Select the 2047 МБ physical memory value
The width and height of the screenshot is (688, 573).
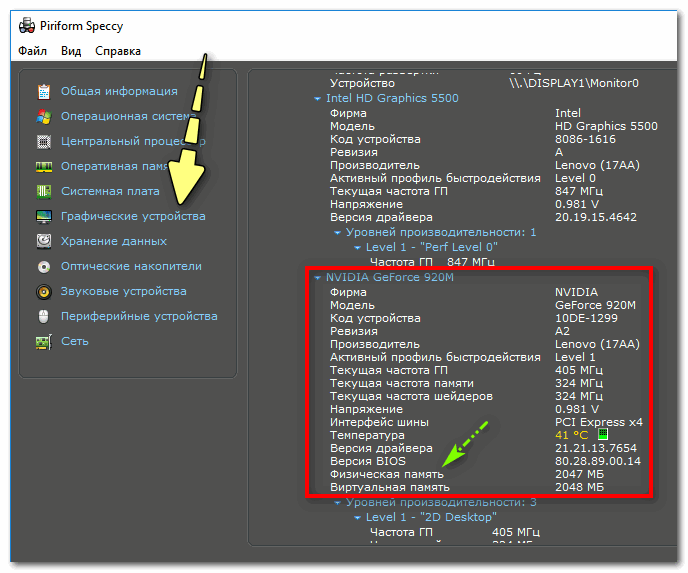[580, 474]
